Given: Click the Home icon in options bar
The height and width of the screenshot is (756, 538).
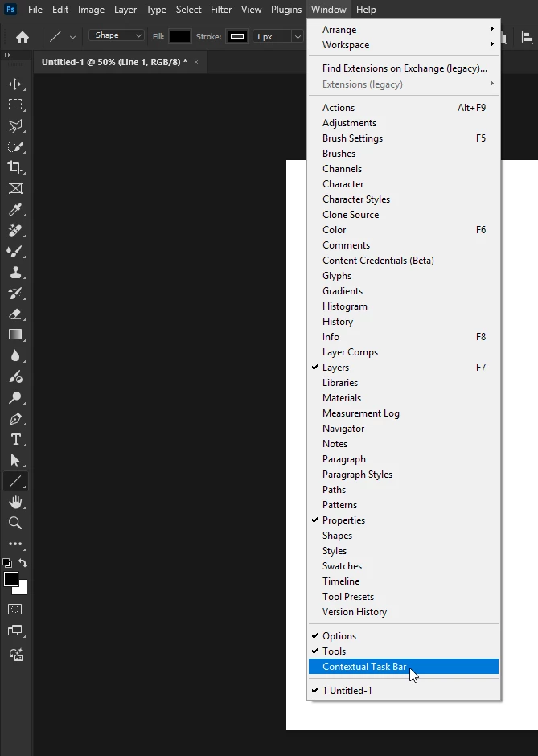Looking at the screenshot, I should point(23,37).
